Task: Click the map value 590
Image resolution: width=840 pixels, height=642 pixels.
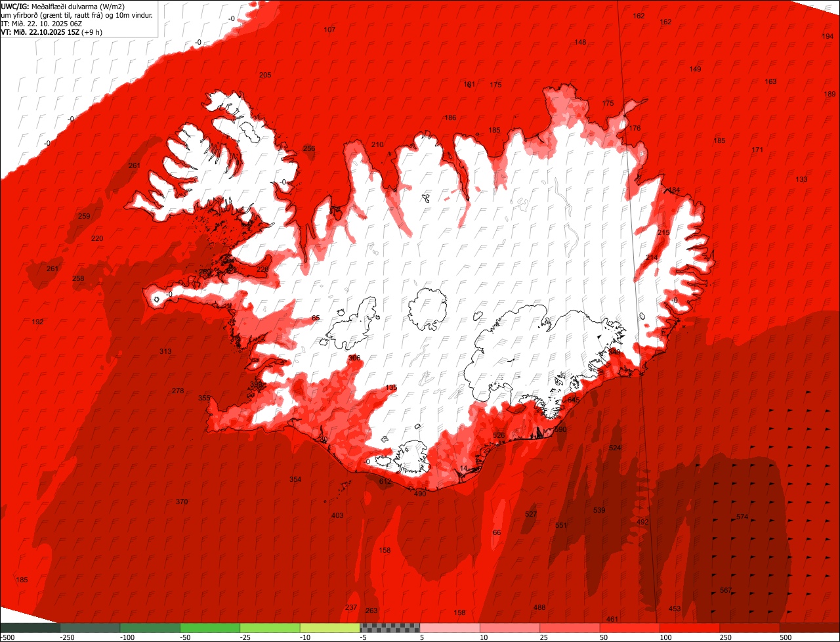Action: click(x=560, y=430)
